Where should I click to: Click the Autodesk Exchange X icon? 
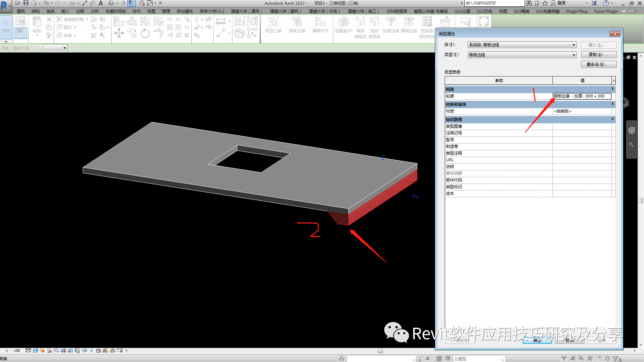coord(595,3)
